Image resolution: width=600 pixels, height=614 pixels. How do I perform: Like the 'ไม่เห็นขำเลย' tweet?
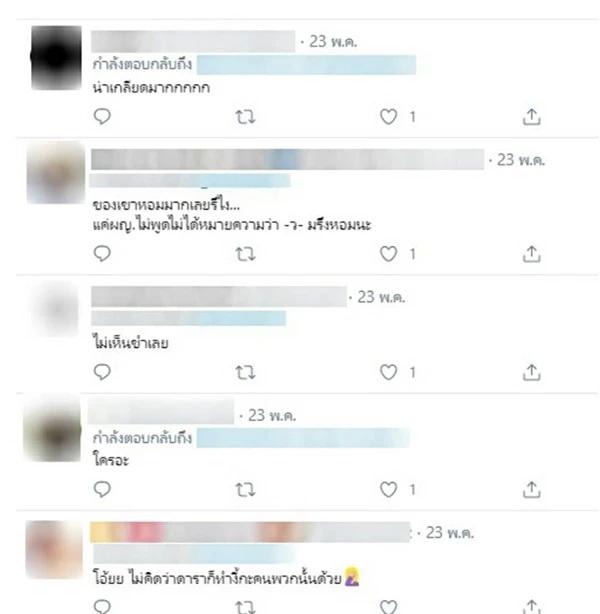pos(389,372)
